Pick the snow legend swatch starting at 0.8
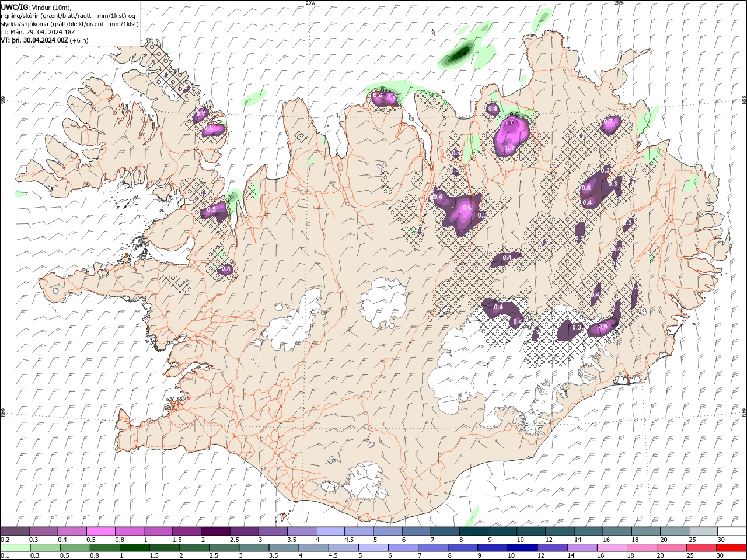Viewport: 747px width, 560px height. 129,531
